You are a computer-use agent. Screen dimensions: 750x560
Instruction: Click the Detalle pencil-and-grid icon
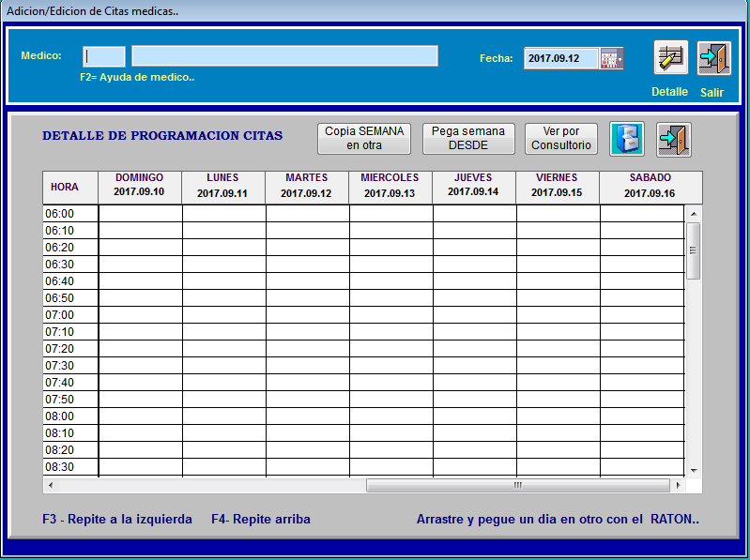670,58
